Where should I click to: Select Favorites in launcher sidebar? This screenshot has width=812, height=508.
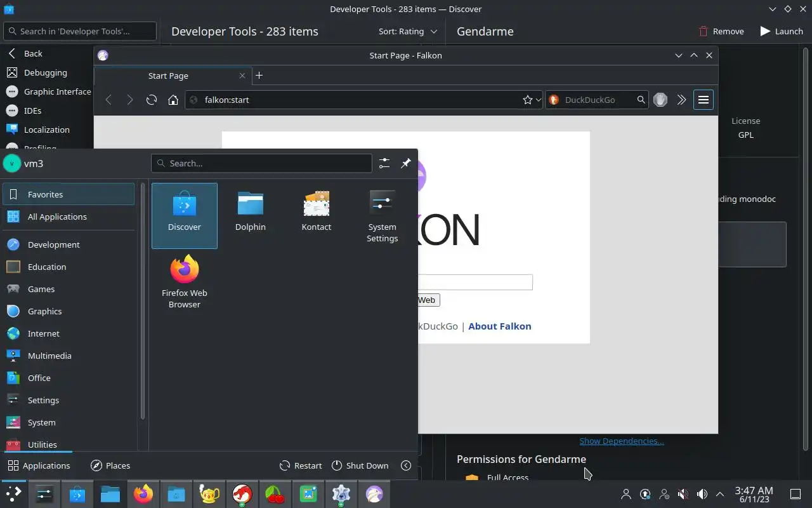tap(69, 194)
